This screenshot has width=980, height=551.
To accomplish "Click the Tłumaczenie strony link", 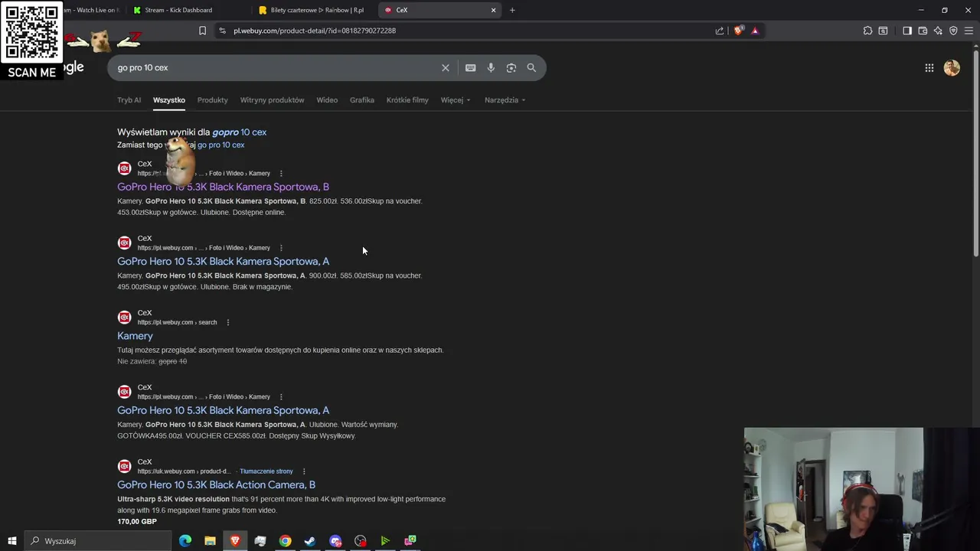I will [266, 471].
